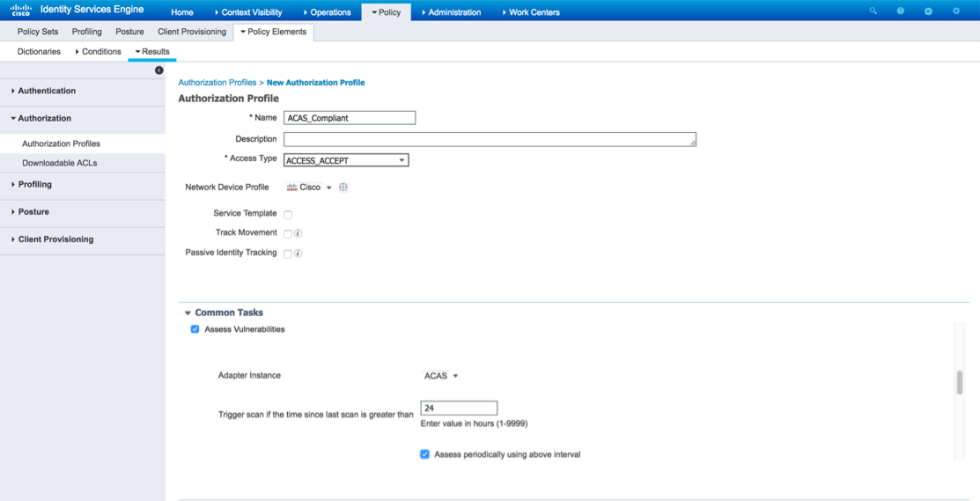980x501 pixels.
Task: Click the Name field containing ACAS_Compliant
Action: [350, 118]
